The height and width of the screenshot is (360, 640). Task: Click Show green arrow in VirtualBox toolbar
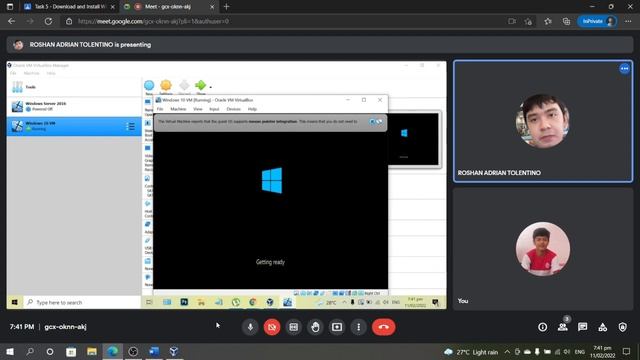(x=200, y=87)
